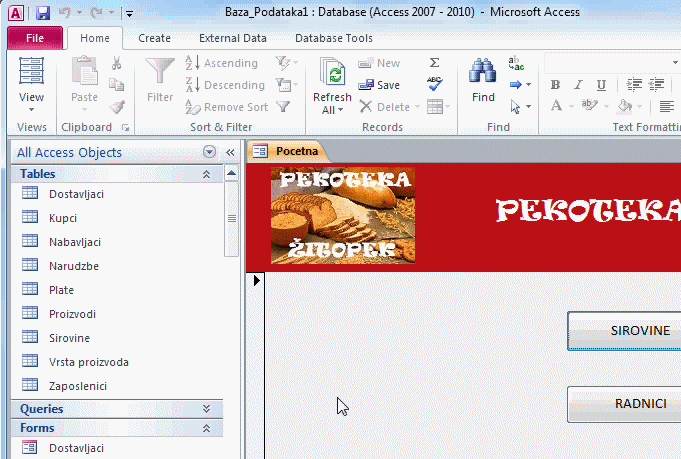The height and width of the screenshot is (459, 681).
Task: Toggle Italic text formatting
Action: coord(578,85)
